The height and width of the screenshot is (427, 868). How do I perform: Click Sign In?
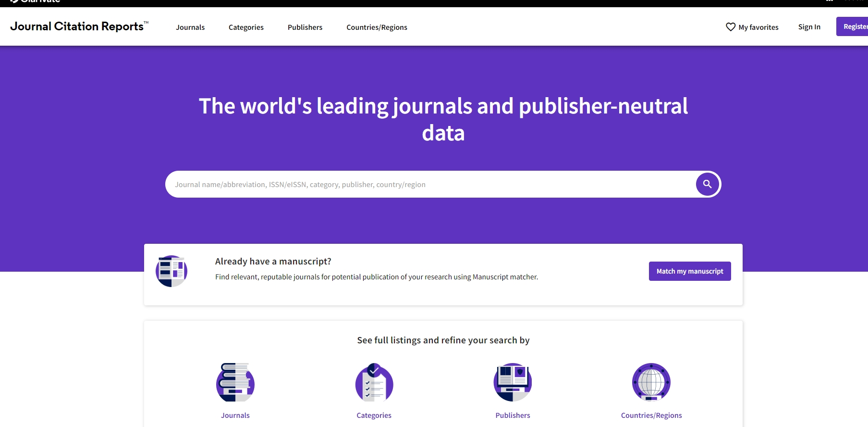(x=809, y=27)
